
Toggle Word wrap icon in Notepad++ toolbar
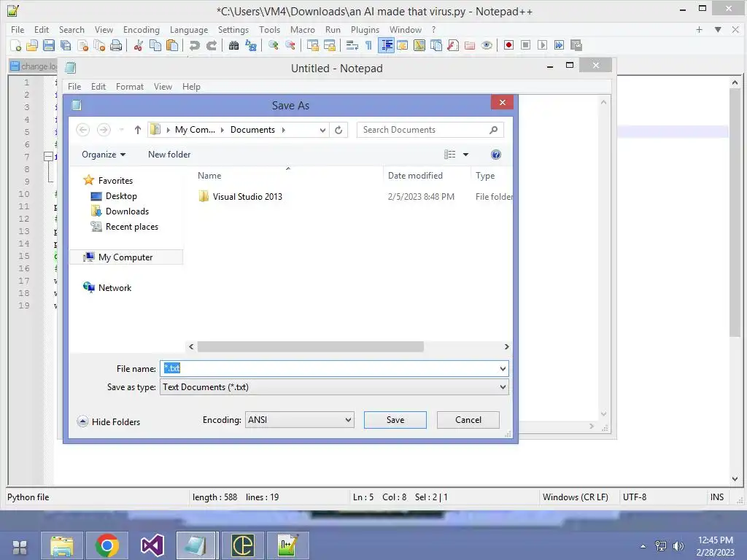click(352, 45)
